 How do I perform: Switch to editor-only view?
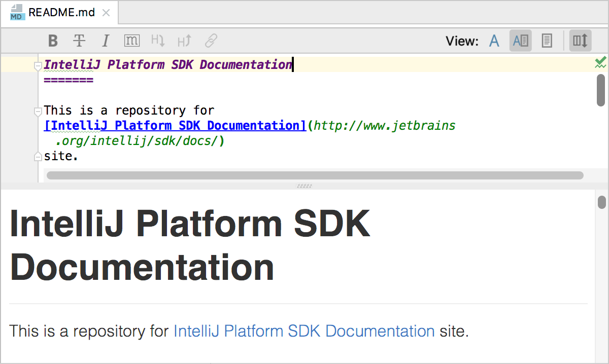[x=494, y=41]
